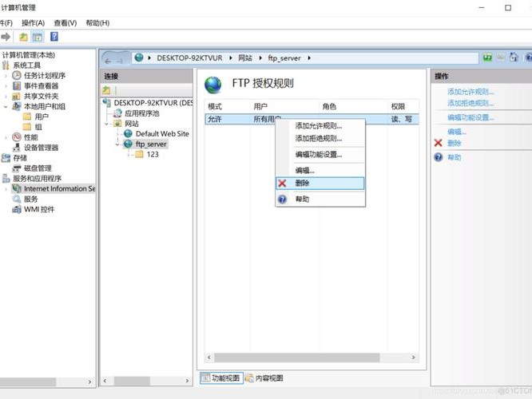Click the Performance icon in the tree
Viewport: 532px width, 399px height.
(17, 137)
